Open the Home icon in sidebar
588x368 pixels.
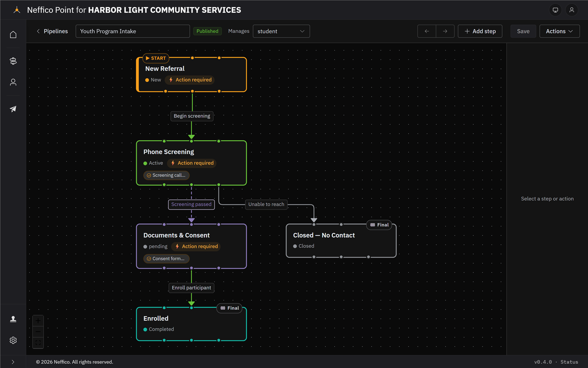(13, 35)
